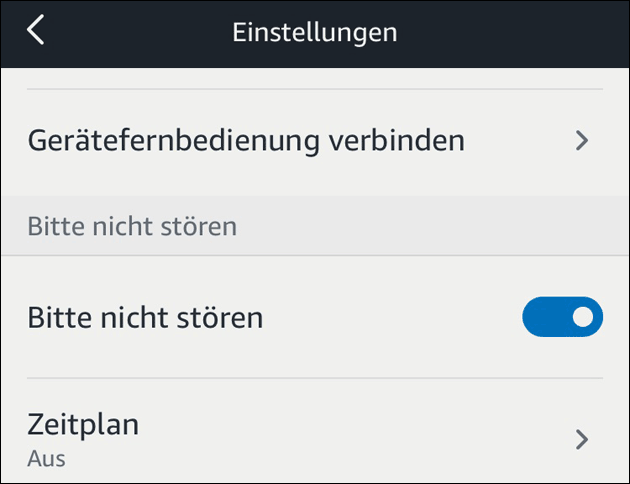The height and width of the screenshot is (484, 630).
Task: Click the dark header bar right of Einstellungen
Action: click(x=510, y=32)
